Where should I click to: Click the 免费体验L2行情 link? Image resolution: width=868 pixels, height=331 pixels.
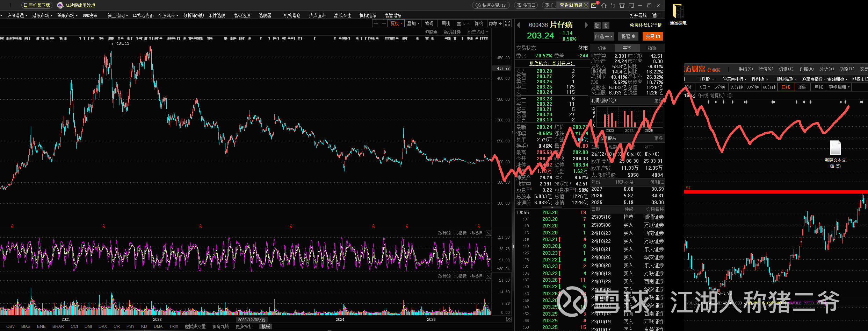[x=646, y=25]
